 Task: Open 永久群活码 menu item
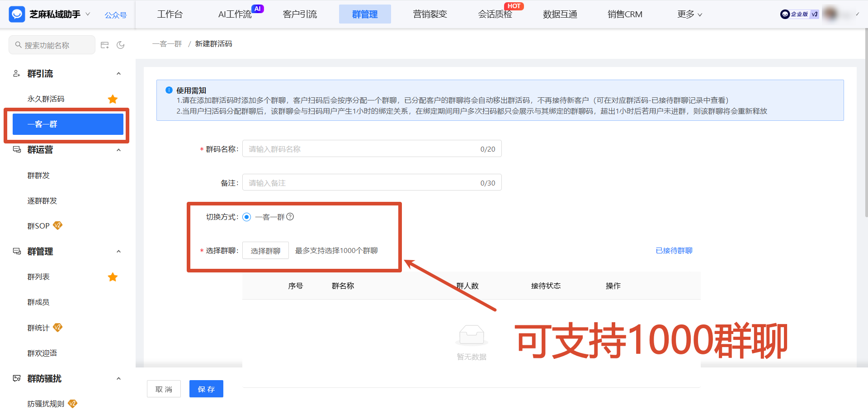pos(46,99)
